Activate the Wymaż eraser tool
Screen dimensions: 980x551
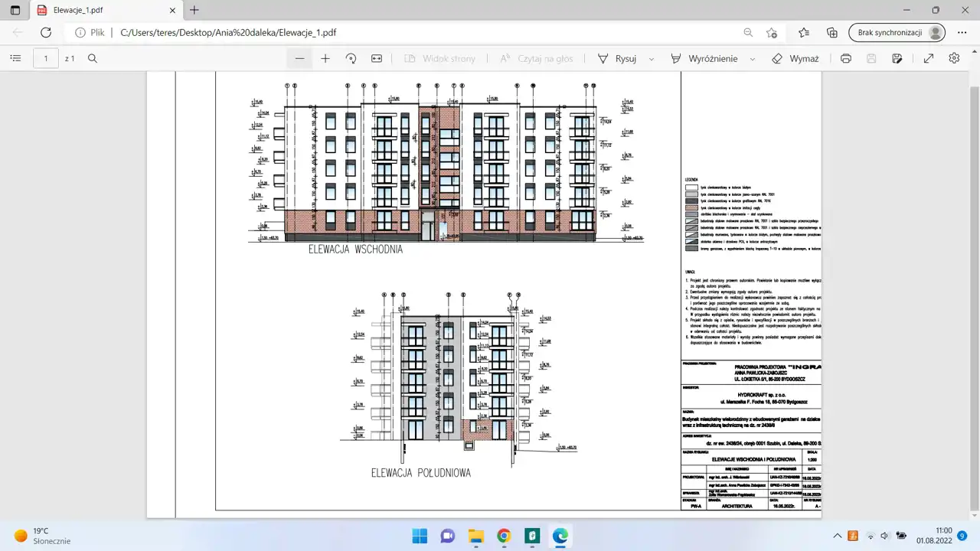coord(795,58)
